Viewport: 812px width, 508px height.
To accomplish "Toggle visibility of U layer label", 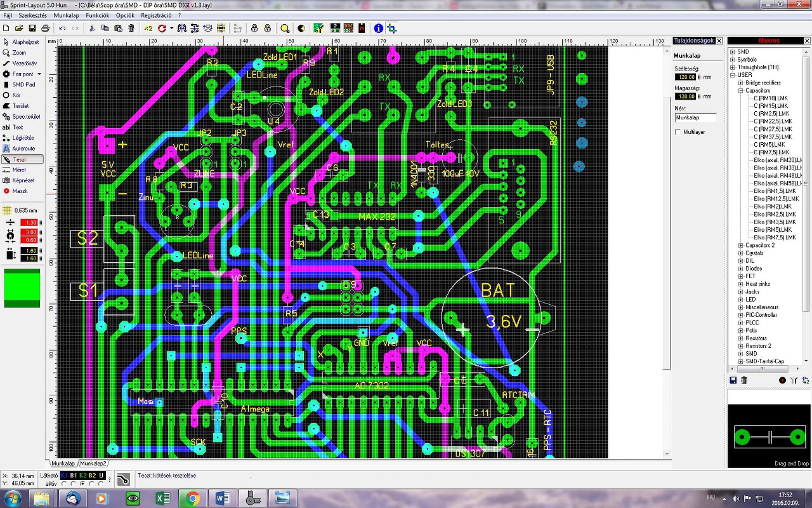I will (101, 475).
